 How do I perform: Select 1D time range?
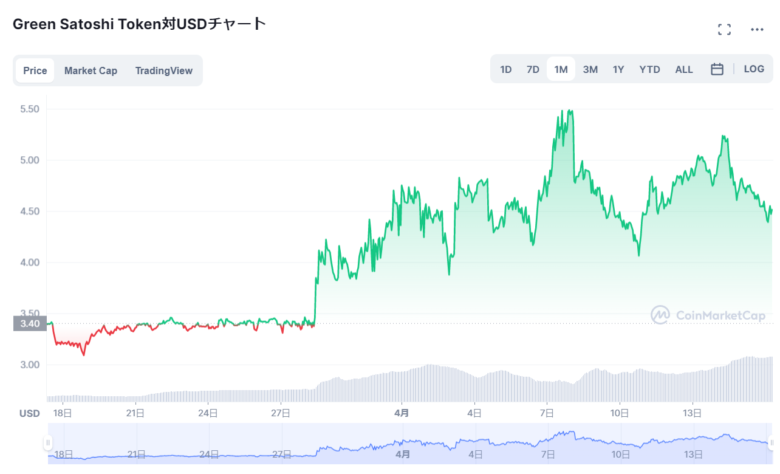505,70
